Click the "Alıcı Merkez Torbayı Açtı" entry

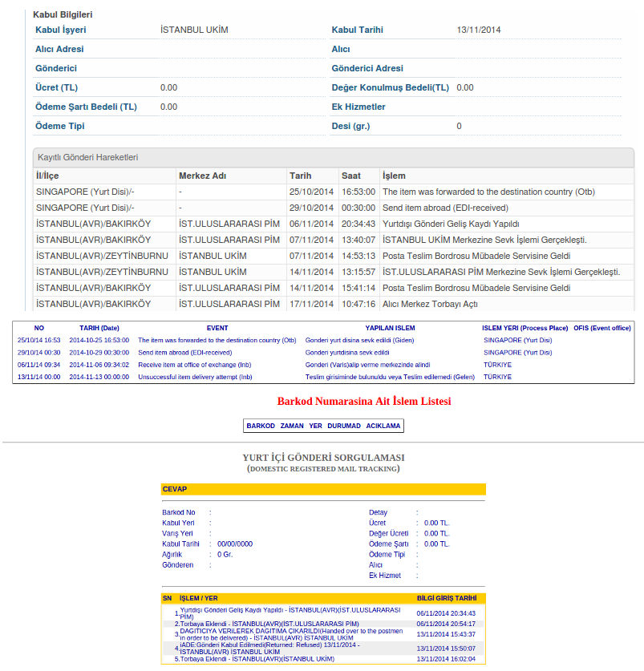(430, 305)
